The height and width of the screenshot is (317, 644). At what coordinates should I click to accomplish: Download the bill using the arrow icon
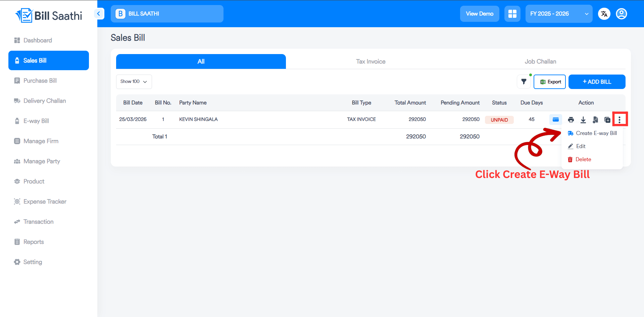tap(583, 120)
